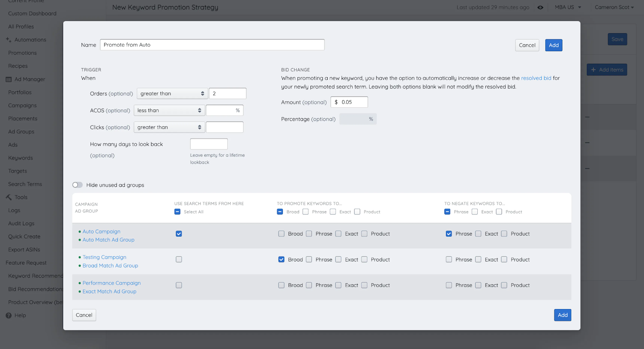644x349 pixels.
Task: Enable search terms for Testing Campaign row
Action: 179,260
